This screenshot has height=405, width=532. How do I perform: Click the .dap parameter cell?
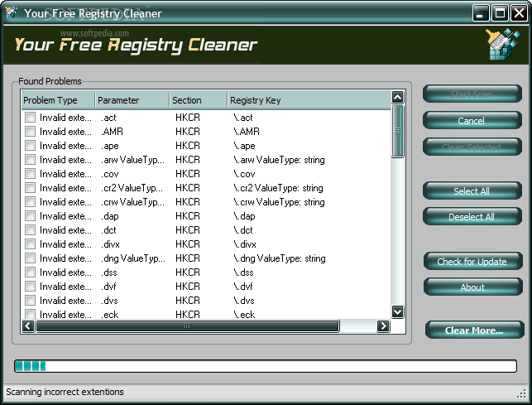(110, 216)
